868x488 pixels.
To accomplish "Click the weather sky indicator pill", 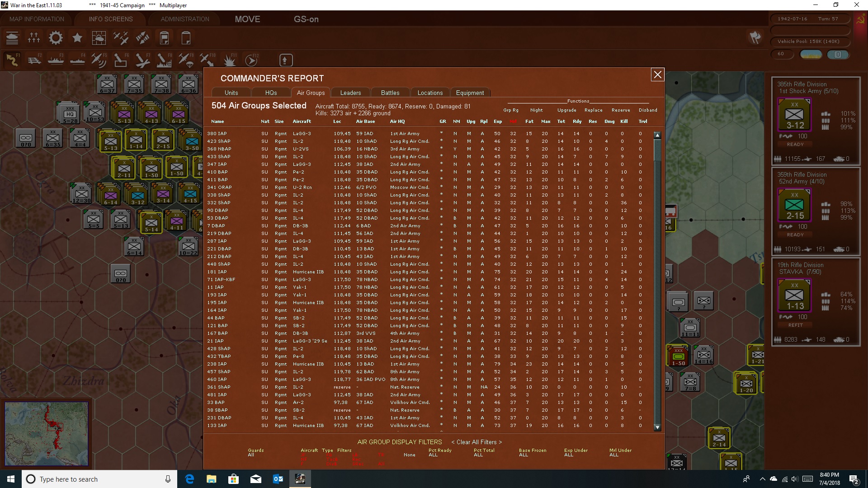I will click(x=811, y=54).
